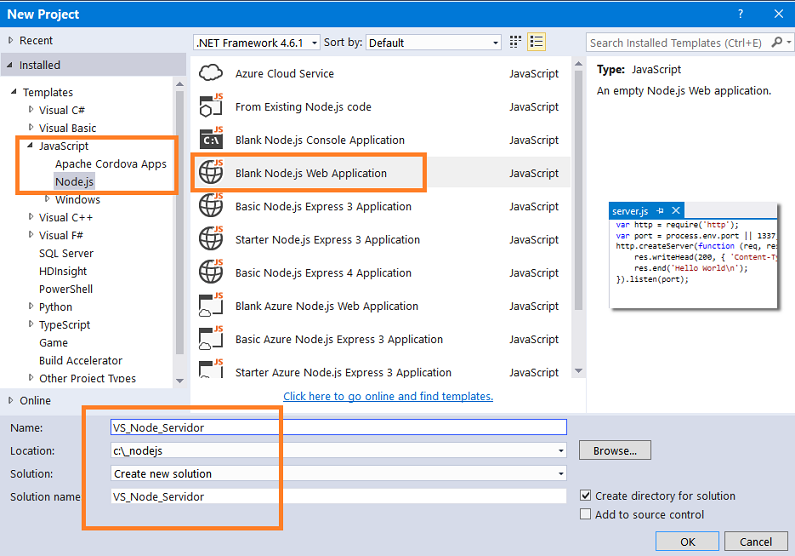
Task: Open the go online and find templates link
Action: 388,396
